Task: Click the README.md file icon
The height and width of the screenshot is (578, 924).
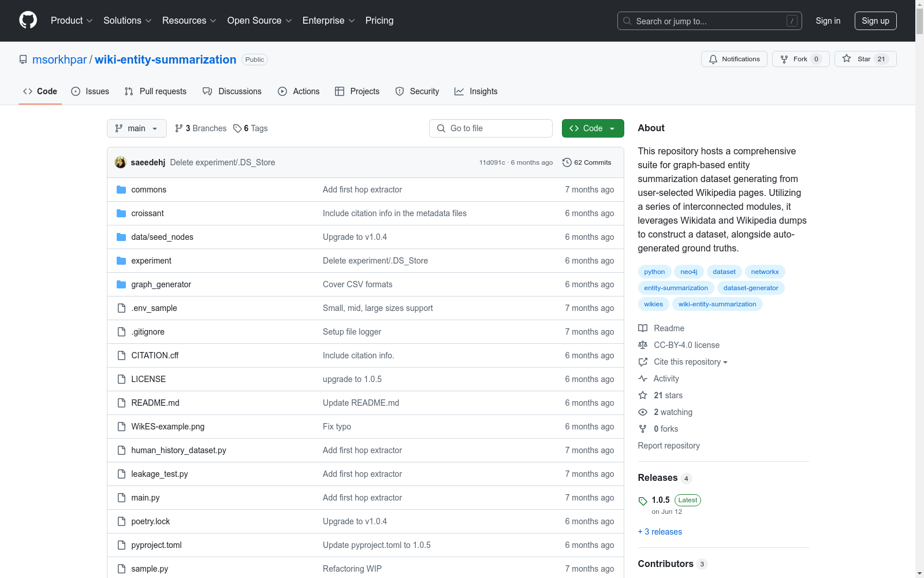Action: tap(121, 403)
